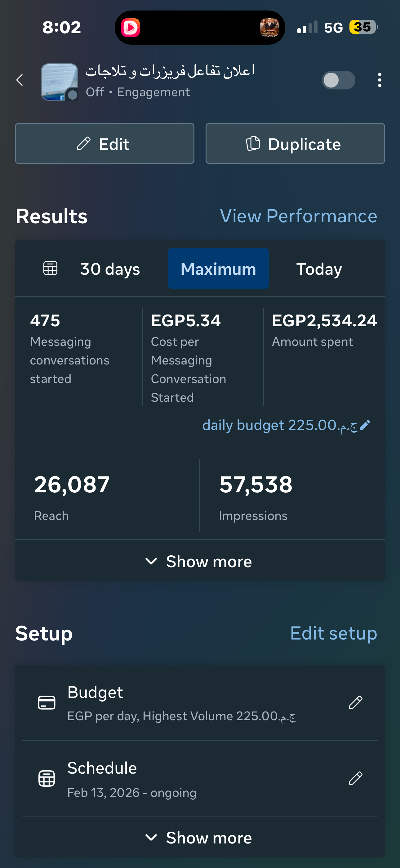Select the 30 days tab

coord(110,269)
